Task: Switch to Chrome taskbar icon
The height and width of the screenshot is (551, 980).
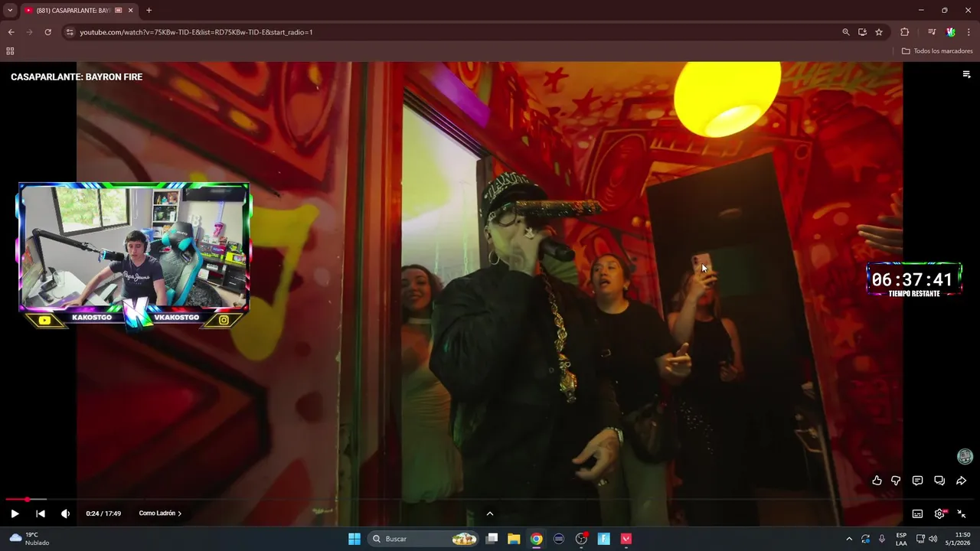Action: click(537, 539)
